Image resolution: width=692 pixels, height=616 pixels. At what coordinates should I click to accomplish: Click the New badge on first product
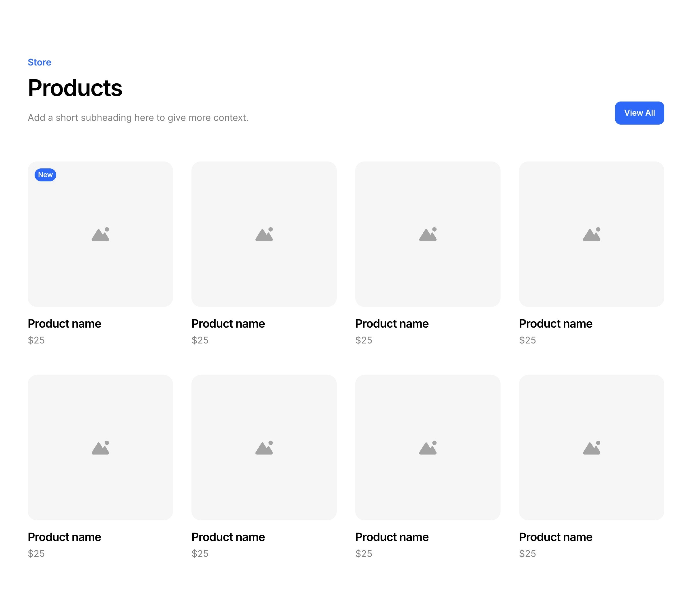45,175
